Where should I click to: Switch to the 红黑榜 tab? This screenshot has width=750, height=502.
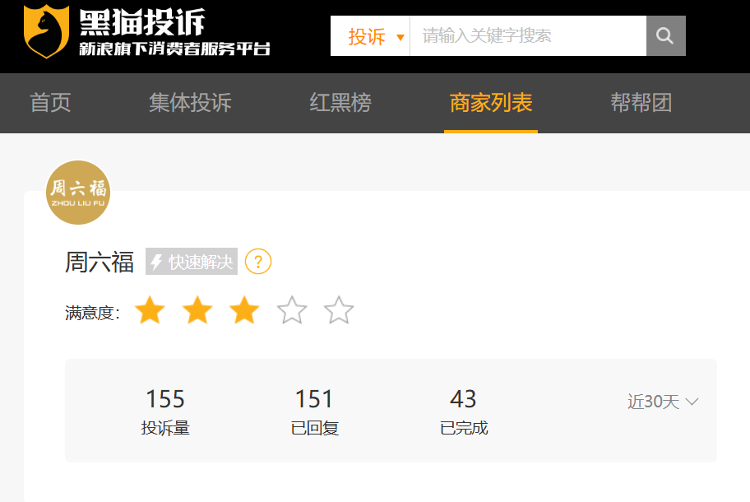click(340, 103)
